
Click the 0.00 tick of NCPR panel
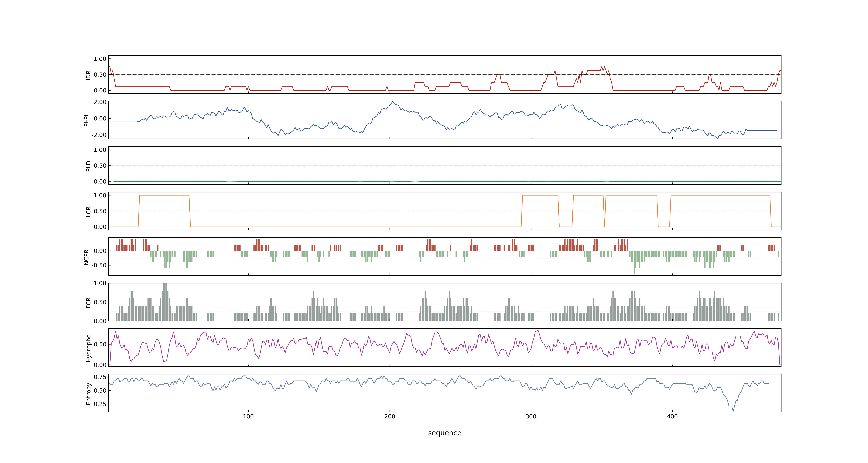[x=100, y=251]
